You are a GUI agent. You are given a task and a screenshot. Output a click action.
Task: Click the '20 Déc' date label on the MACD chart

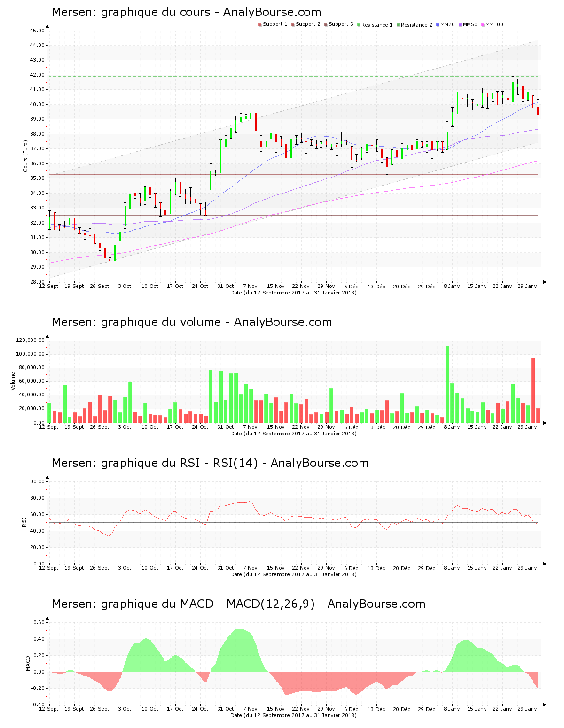(x=401, y=709)
